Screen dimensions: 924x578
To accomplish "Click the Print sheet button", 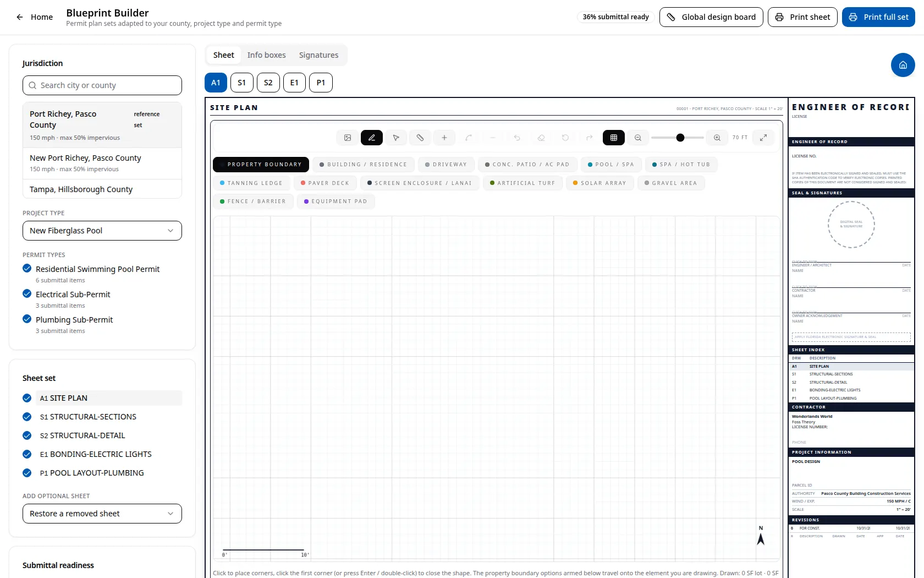I will [x=802, y=17].
